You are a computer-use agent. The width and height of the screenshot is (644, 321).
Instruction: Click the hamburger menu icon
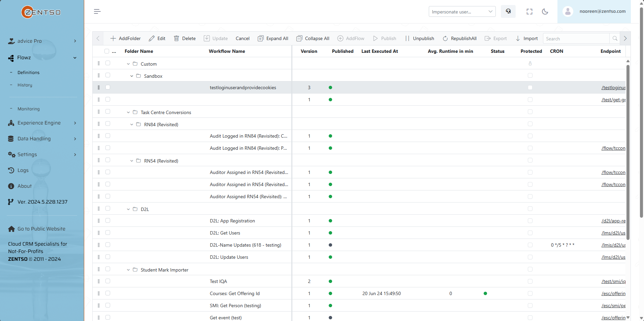[97, 11]
